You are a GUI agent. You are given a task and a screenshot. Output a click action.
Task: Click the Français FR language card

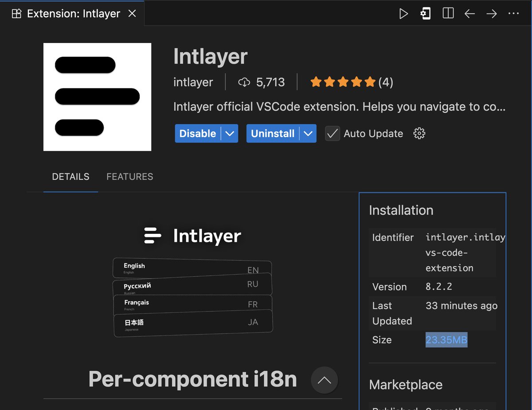tap(192, 304)
